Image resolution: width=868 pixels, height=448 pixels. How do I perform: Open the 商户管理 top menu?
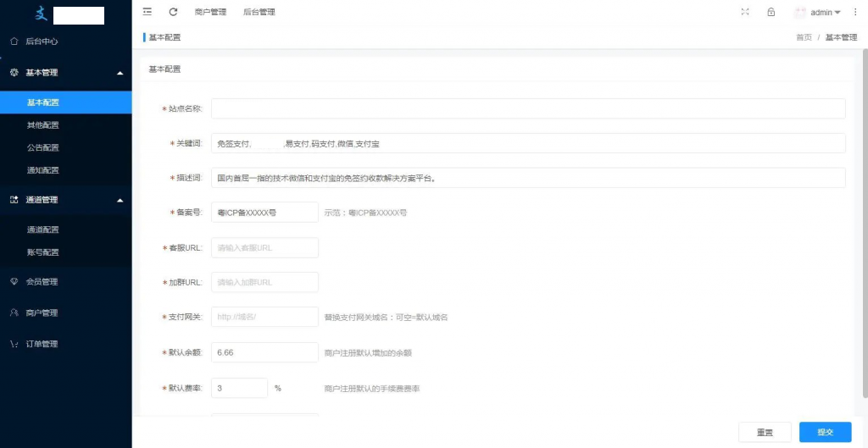(x=210, y=13)
